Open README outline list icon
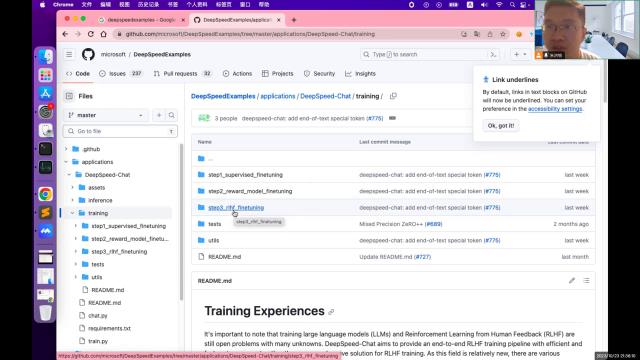Viewport: 640px width, 360px height. [x=586, y=281]
